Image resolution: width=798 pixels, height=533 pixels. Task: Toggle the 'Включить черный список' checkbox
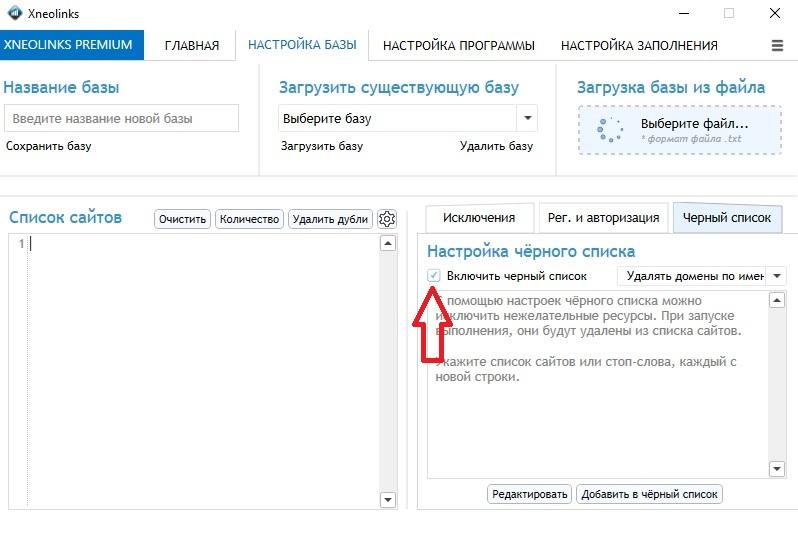(434, 276)
